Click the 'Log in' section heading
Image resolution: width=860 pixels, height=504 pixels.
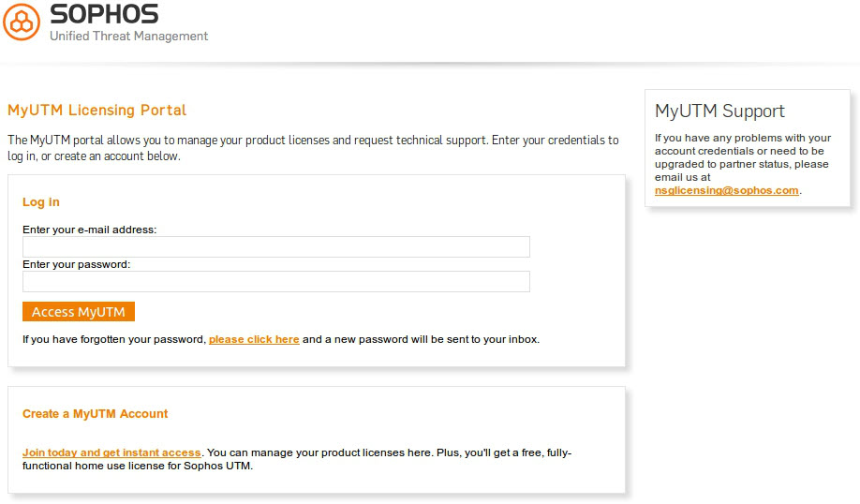41,202
